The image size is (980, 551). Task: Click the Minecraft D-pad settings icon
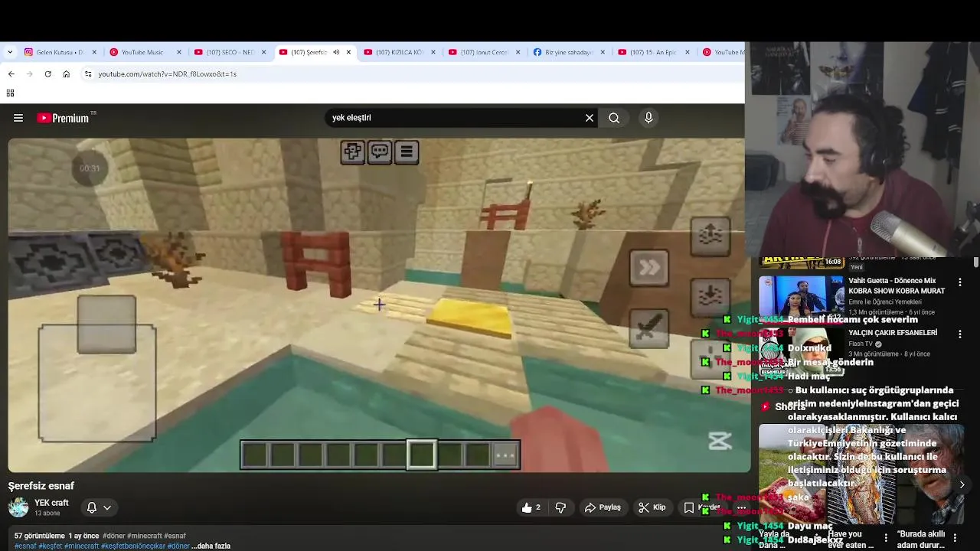[x=353, y=152]
